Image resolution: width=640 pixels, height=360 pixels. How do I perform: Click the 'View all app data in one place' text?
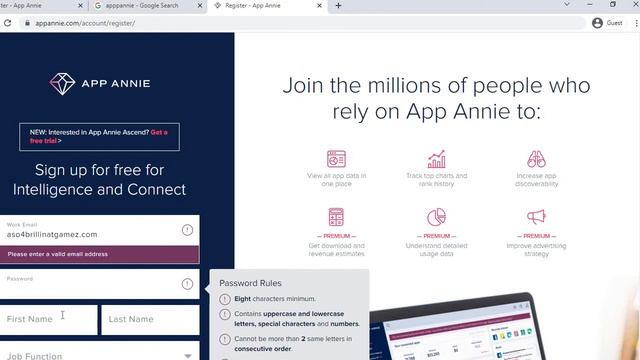click(x=336, y=180)
